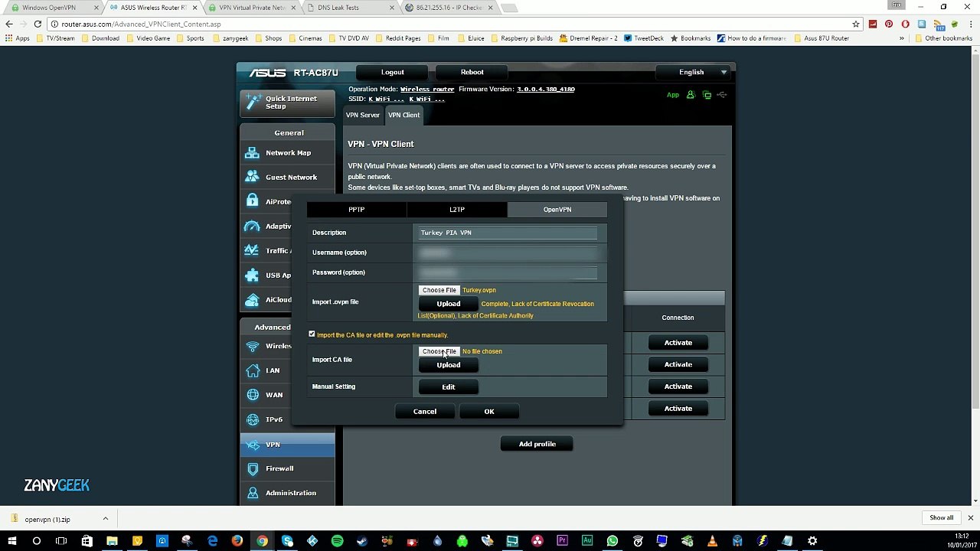Open Network Map in router sidebar

[287, 152]
